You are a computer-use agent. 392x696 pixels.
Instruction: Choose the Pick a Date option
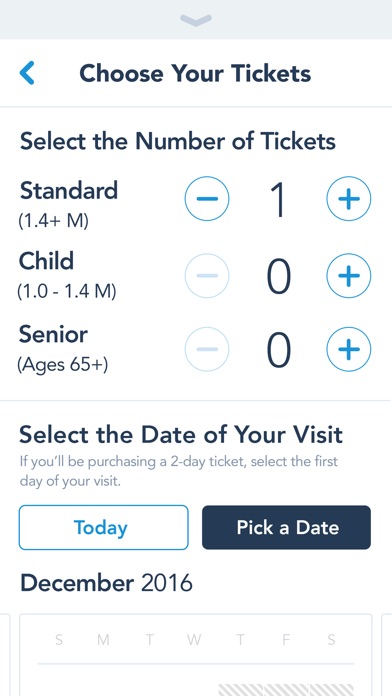pyautogui.click(x=286, y=527)
